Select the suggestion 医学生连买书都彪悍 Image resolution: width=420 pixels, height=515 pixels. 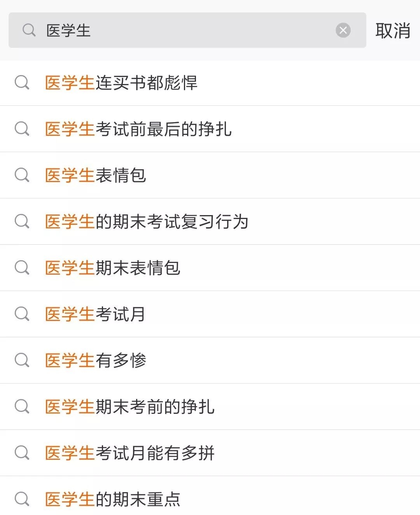click(x=121, y=83)
